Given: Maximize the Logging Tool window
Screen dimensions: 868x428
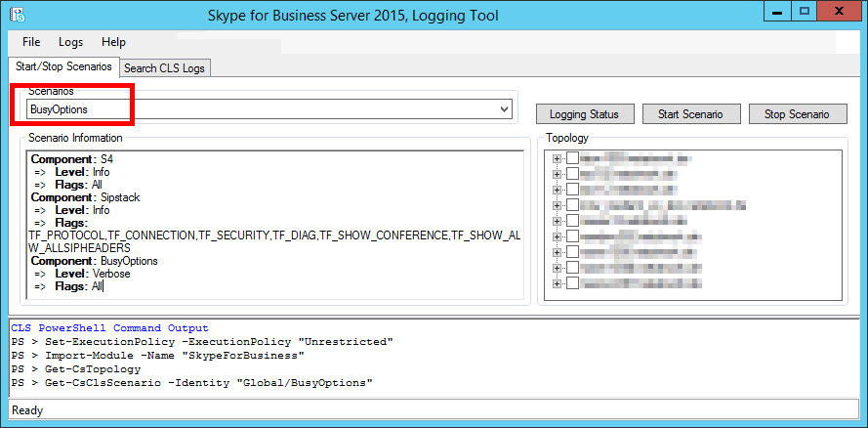Looking at the screenshot, I should pyautogui.click(x=805, y=12).
